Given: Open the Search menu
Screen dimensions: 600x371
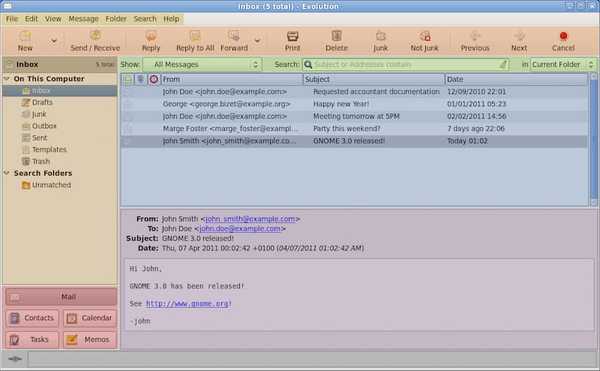Looking at the screenshot, I should (145, 19).
